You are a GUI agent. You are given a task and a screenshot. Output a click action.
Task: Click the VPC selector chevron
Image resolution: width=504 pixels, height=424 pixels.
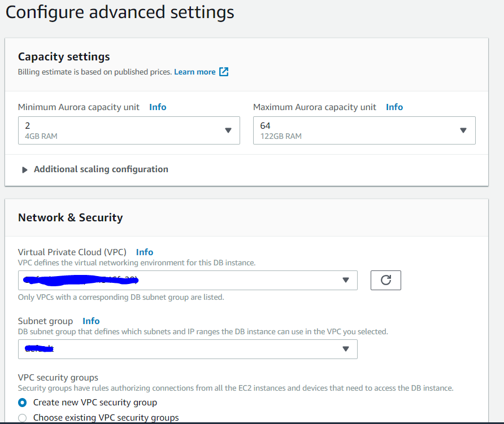[x=345, y=280]
